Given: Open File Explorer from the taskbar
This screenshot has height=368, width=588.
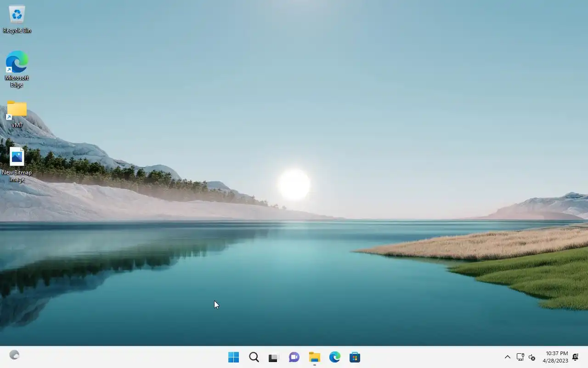Looking at the screenshot, I should (x=314, y=357).
